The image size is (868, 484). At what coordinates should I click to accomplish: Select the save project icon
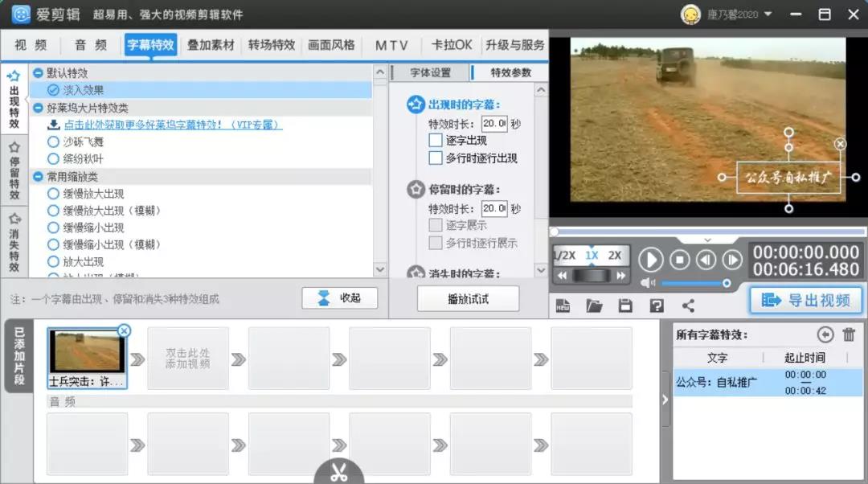(x=625, y=305)
